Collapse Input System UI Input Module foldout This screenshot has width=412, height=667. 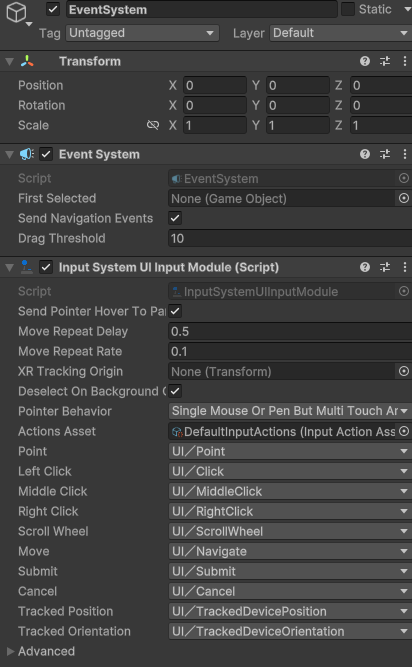[x=9, y=267]
